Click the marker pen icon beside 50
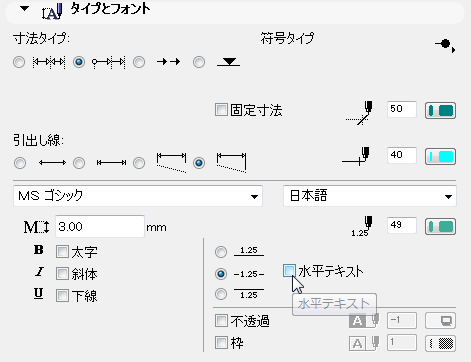471x362 pixels. 360,113
